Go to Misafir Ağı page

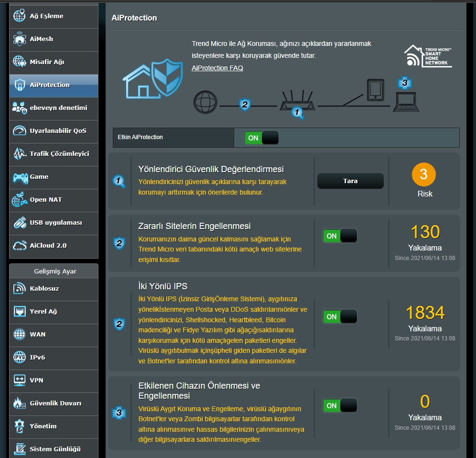pos(54,63)
